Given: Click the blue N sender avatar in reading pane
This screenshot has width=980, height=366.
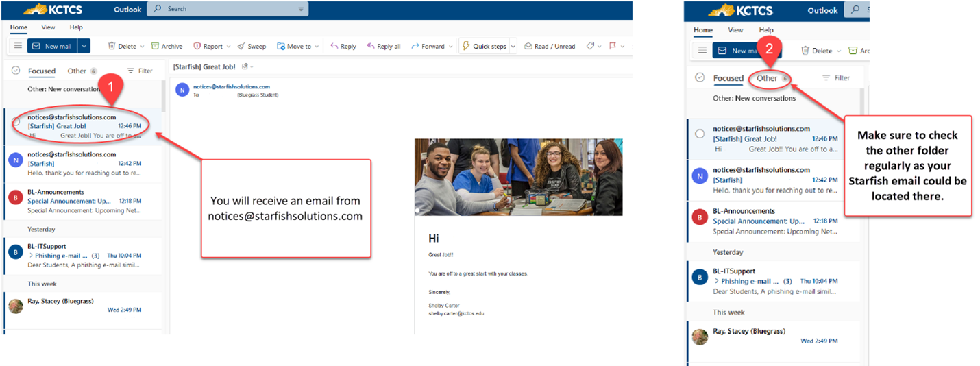Looking at the screenshot, I should (182, 90).
